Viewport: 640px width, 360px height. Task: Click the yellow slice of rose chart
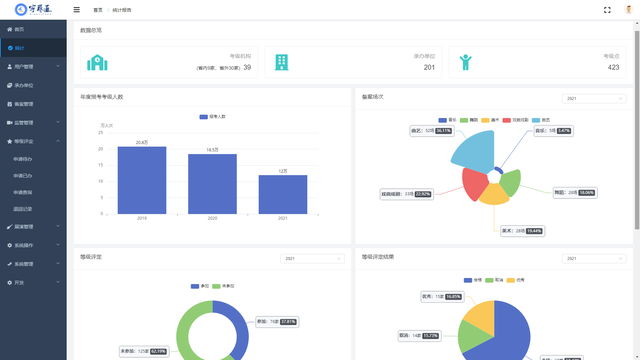494,194
